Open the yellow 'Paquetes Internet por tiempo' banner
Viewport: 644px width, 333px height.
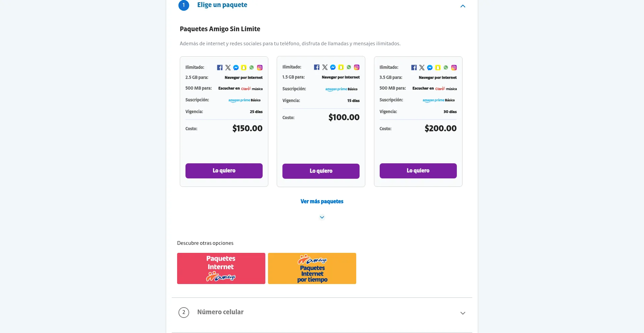[x=312, y=268]
